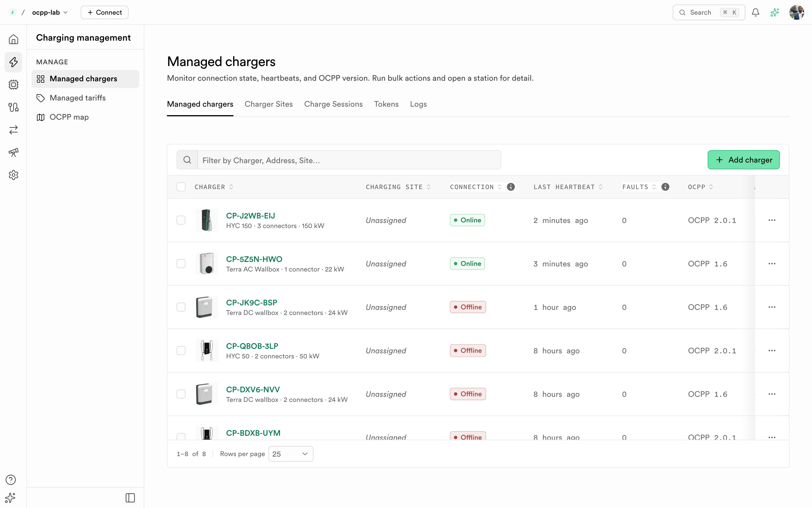The width and height of the screenshot is (812, 508).
Task: Open the transfer arrows sidebar icon
Action: tap(14, 130)
